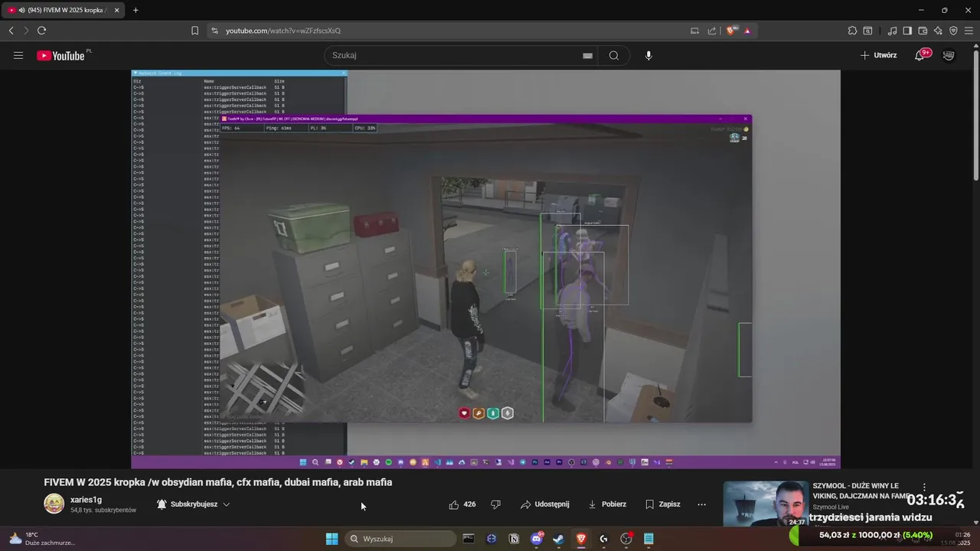The image size is (980, 551).
Task: Go back using browser back arrow
Action: click(x=11, y=31)
